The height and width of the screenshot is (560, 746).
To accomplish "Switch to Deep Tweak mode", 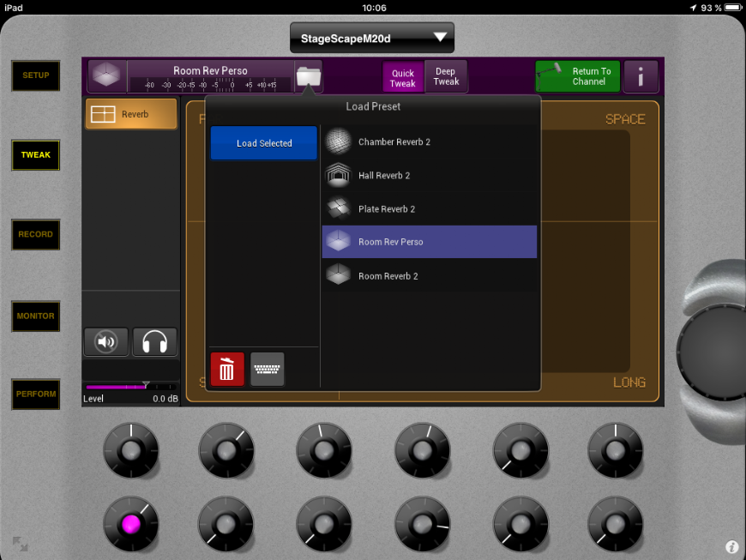I will pyautogui.click(x=446, y=77).
